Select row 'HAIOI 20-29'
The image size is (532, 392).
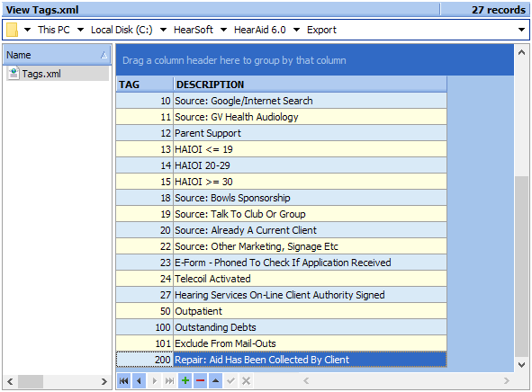[281, 165]
